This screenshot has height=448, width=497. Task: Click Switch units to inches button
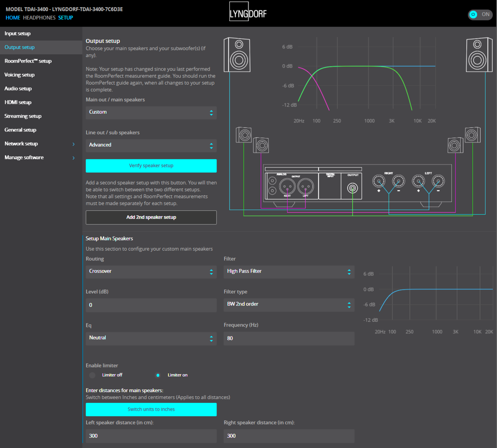pyautogui.click(x=151, y=409)
